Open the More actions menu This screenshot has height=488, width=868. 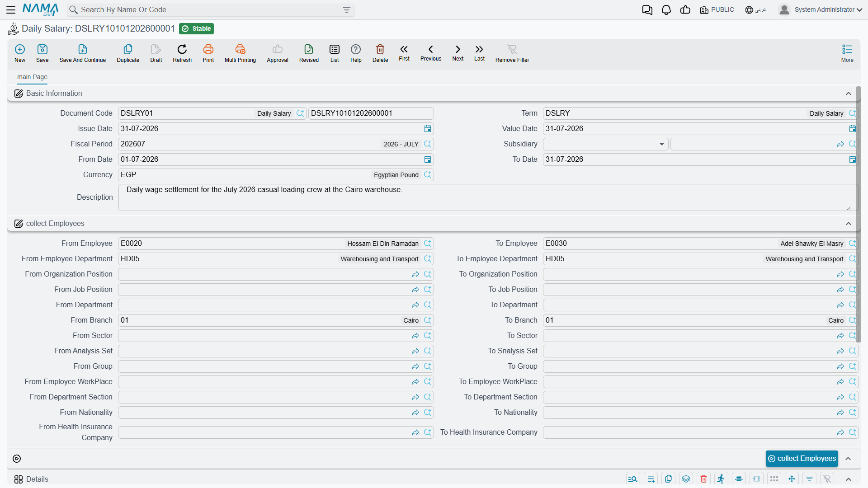(x=847, y=53)
